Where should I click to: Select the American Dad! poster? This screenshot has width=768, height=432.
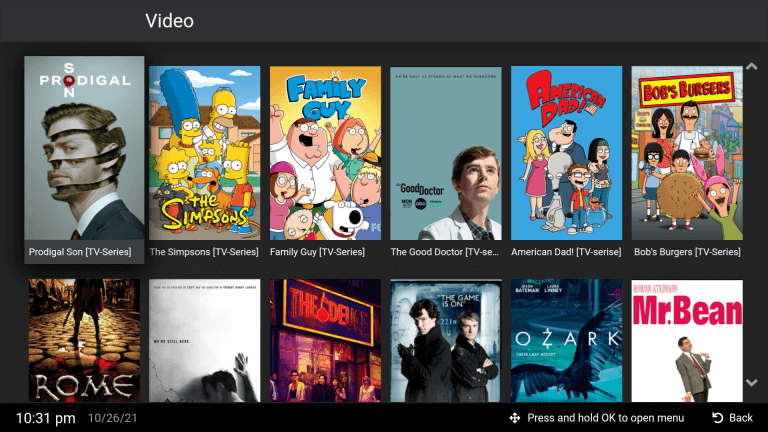click(x=566, y=152)
